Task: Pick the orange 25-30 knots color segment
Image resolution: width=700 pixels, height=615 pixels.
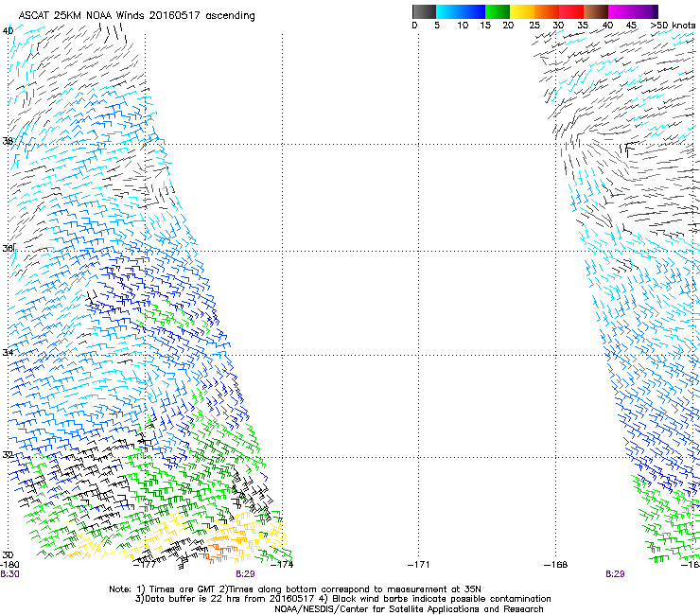Action: click(547, 11)
